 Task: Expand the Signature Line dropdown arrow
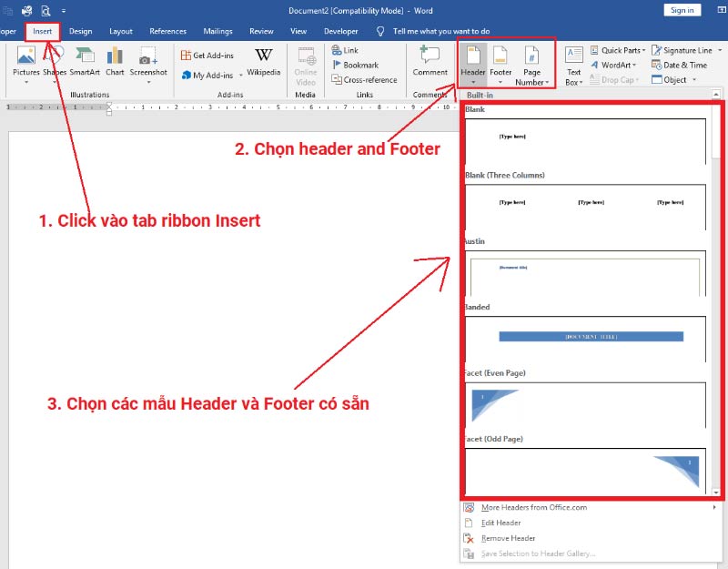pyautogui.click(x=720, y=50)
